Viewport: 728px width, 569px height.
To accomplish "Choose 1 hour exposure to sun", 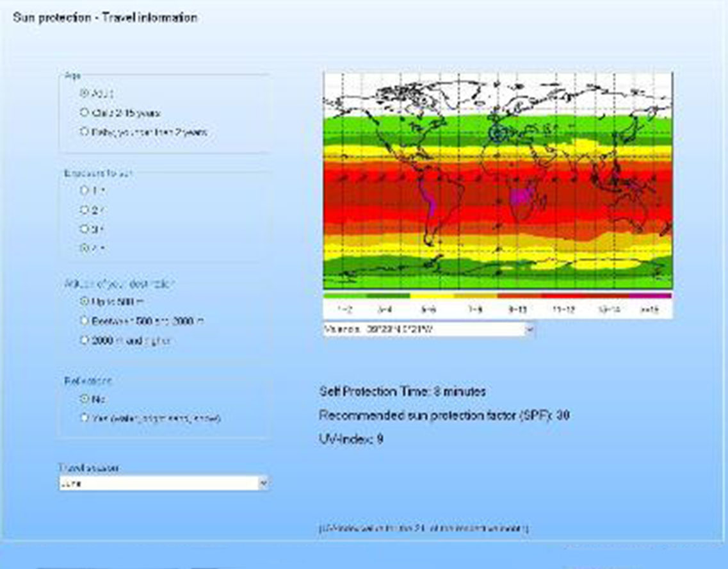I will point(84,190).
